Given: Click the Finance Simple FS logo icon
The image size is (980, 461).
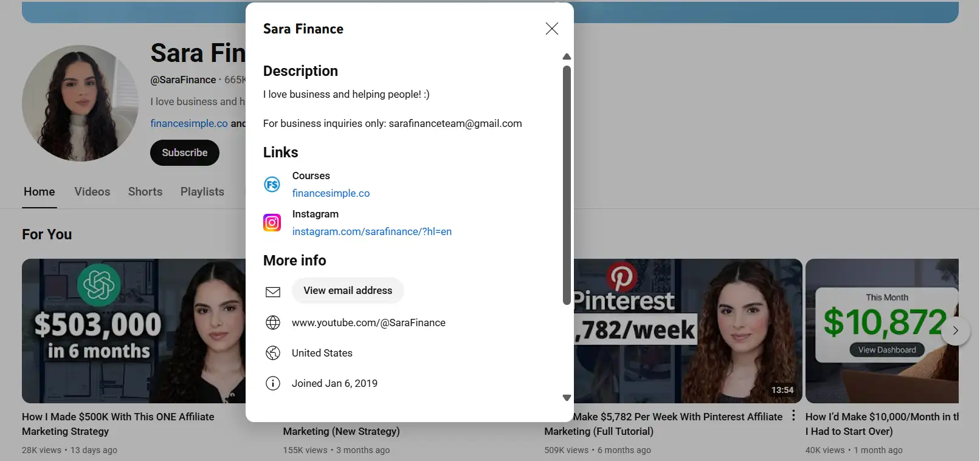Looking at the screenshot, I should coord(272,185).
